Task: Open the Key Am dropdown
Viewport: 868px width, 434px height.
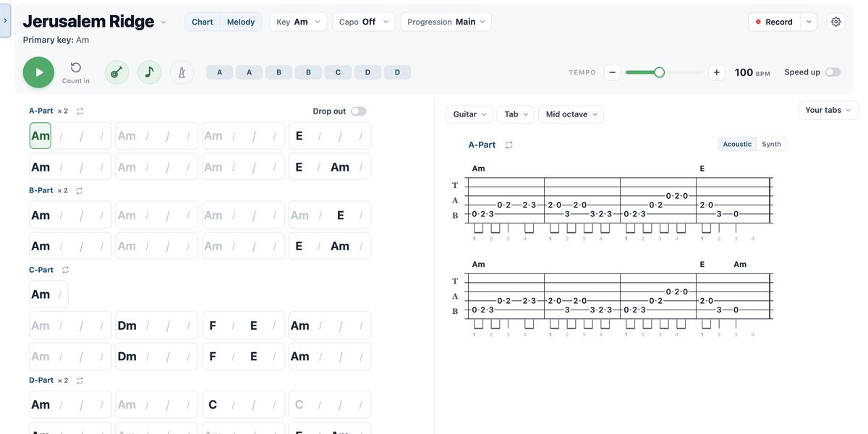Action: pyautogui.click(x=298, y=22)
